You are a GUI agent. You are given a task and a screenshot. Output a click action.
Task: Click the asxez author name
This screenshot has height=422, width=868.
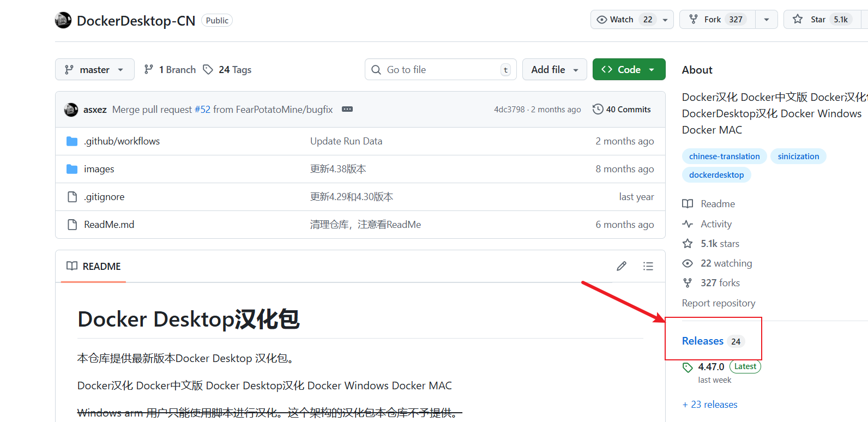[95, 110]
